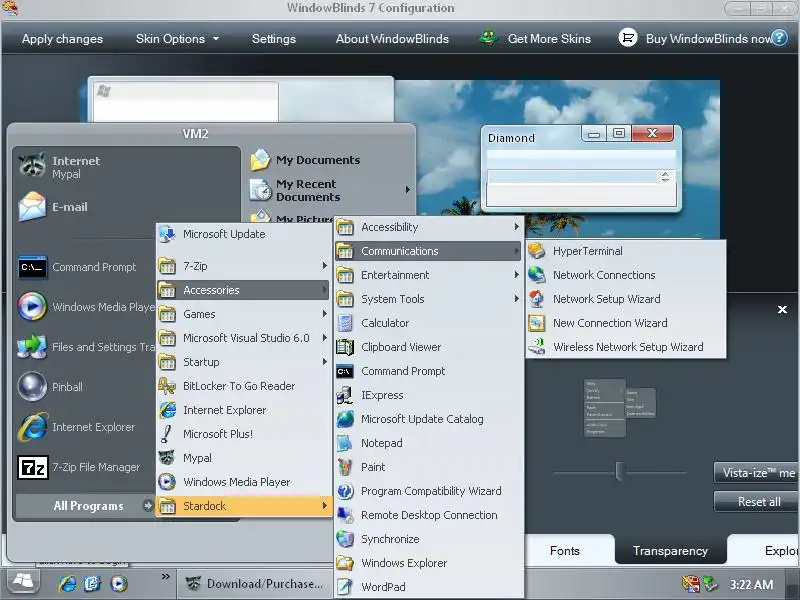This screenshot has height=600, width=800.
Task: Launch Media Player from quick launch
Action: (118, 583)
